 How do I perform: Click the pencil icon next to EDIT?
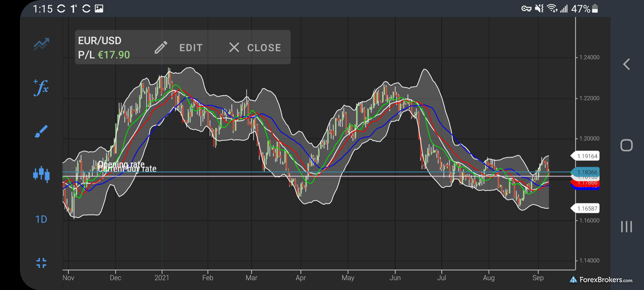click(x=161, y=47)
